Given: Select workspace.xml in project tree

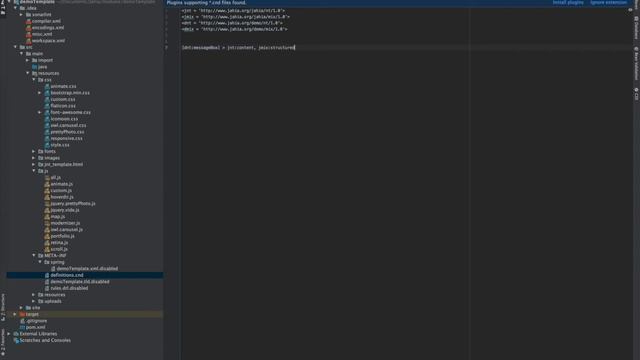Looking at the screenshot, I should (x=48, y=41).
